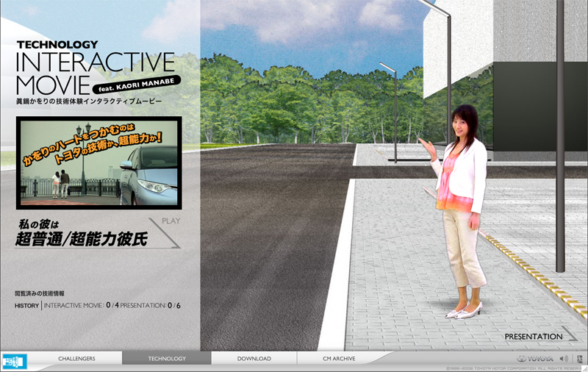Switch to the CM ARCHIVE tab
The height and width of the screenshot is (372, 588).
[x=338, y=359]
